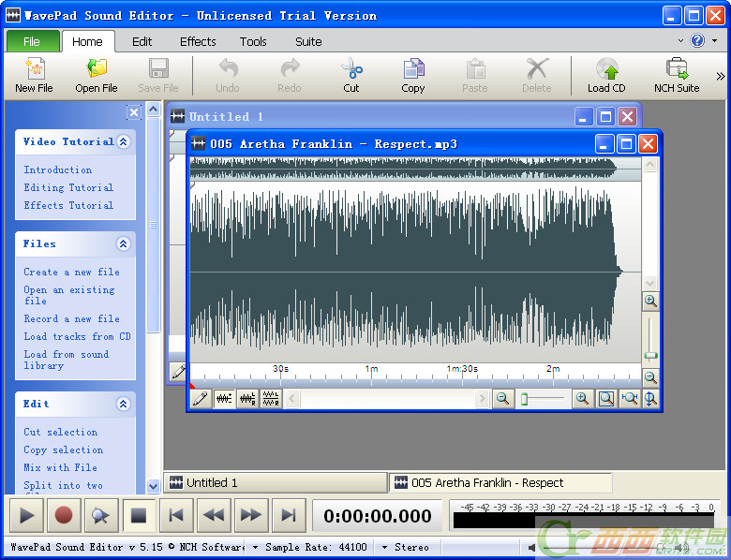The height and width of the screenshot is (560, 731).
Task: Expand toolbar overflow chevron
Action: tap(721, 76)
